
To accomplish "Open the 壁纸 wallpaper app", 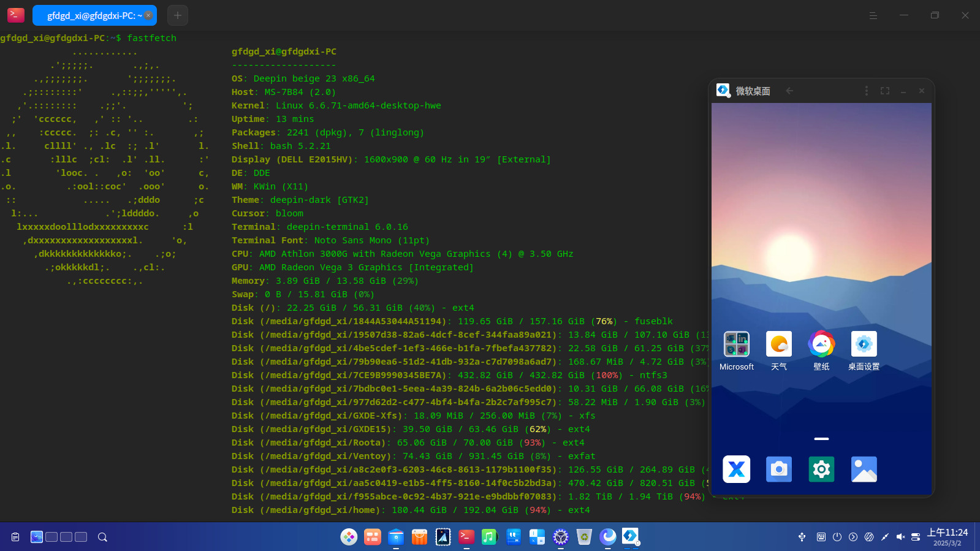I will [821, 344].
